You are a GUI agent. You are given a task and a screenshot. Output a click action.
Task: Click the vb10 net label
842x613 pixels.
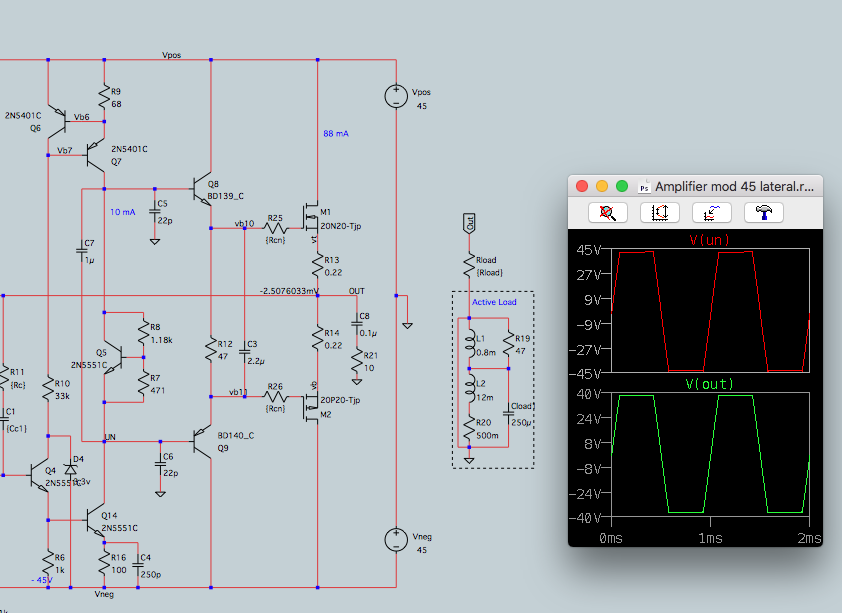(244, 223)
